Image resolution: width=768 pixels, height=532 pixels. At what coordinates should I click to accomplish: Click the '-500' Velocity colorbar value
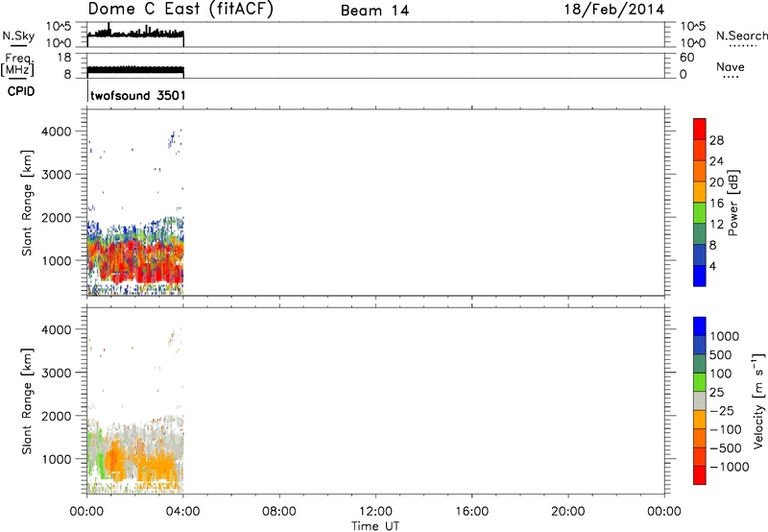(726, 447)
